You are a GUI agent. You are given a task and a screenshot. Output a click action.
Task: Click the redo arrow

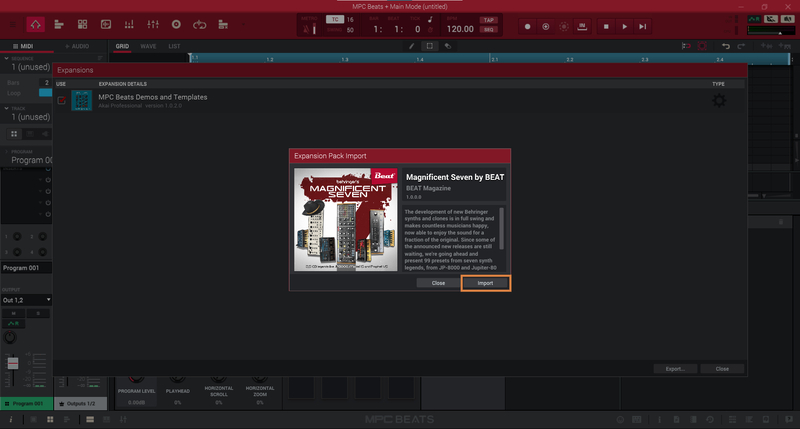pos(741,46)
